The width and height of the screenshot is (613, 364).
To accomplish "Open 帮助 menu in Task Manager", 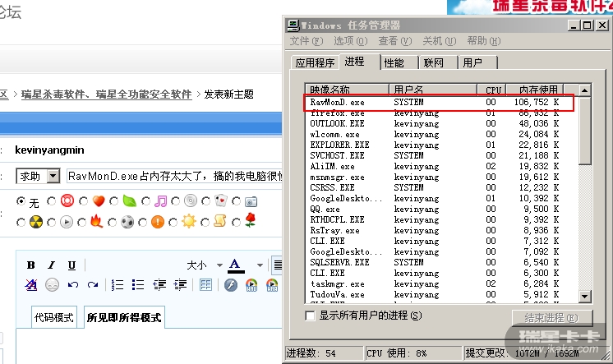I will [x=484, y=41].
